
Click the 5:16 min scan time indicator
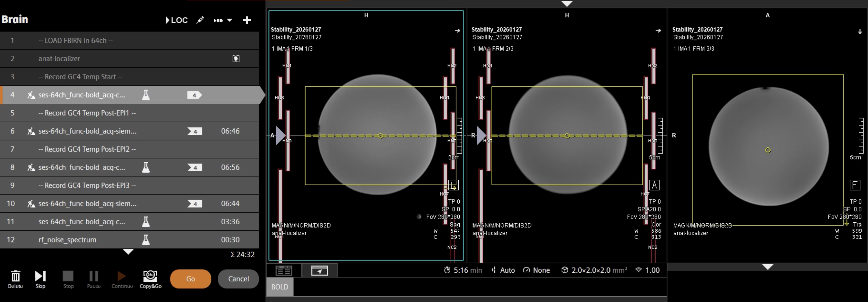(x=463, y=270)
